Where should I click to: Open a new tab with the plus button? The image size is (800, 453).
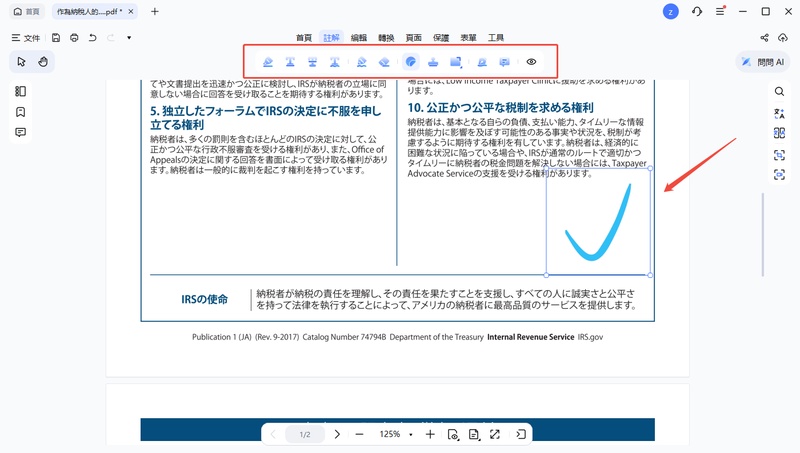(x=155, y=11)
